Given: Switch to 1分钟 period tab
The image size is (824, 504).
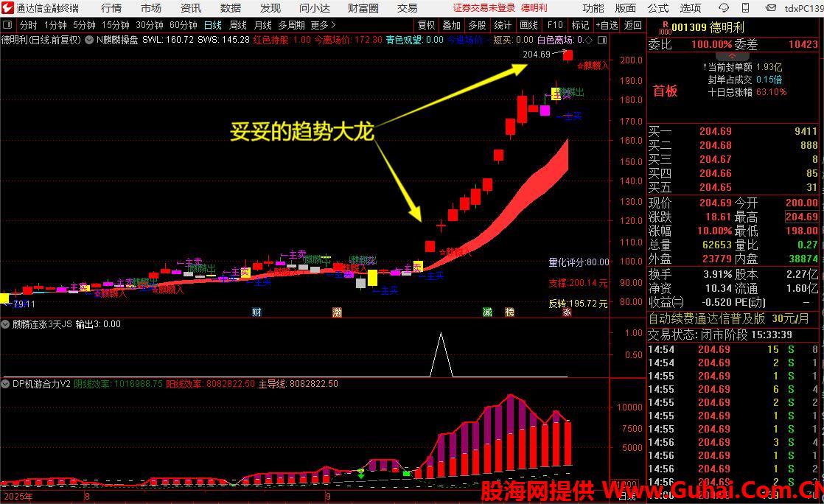Looking at the screenshot, I should [55, 25].
